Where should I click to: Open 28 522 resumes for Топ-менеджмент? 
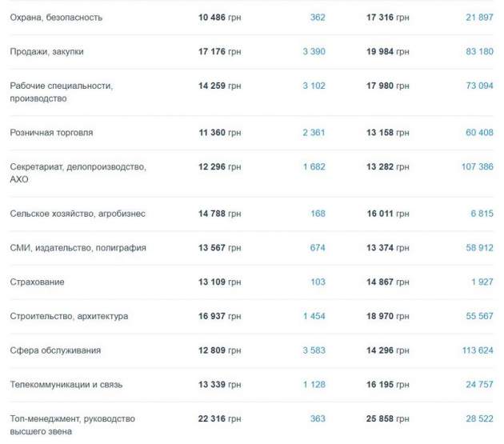(x=479, y=418)
